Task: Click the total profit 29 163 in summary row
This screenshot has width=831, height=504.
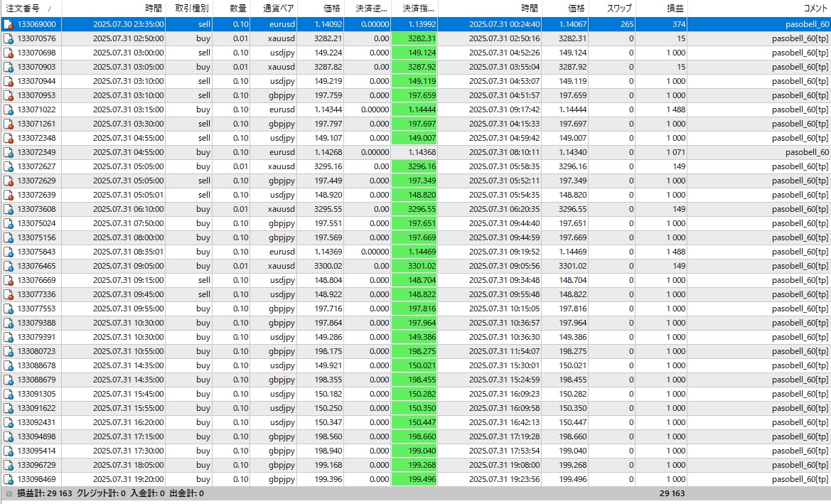Action: (x=672, y=493)
